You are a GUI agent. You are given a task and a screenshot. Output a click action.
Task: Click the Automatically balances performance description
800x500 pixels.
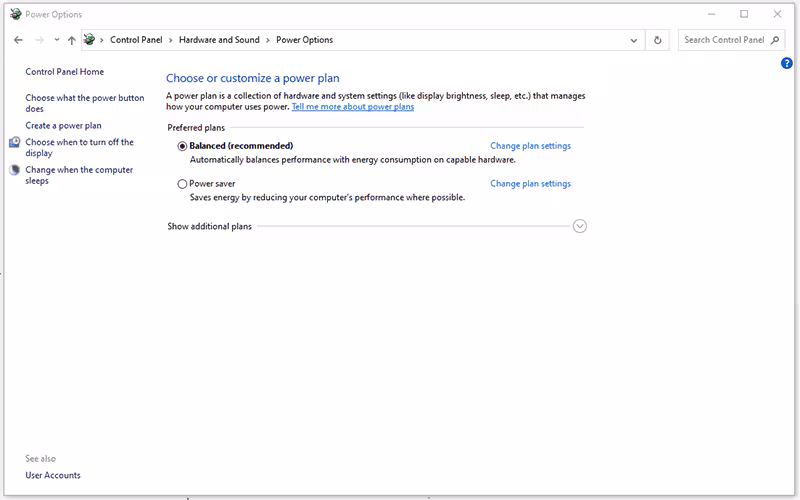[353, 160]
